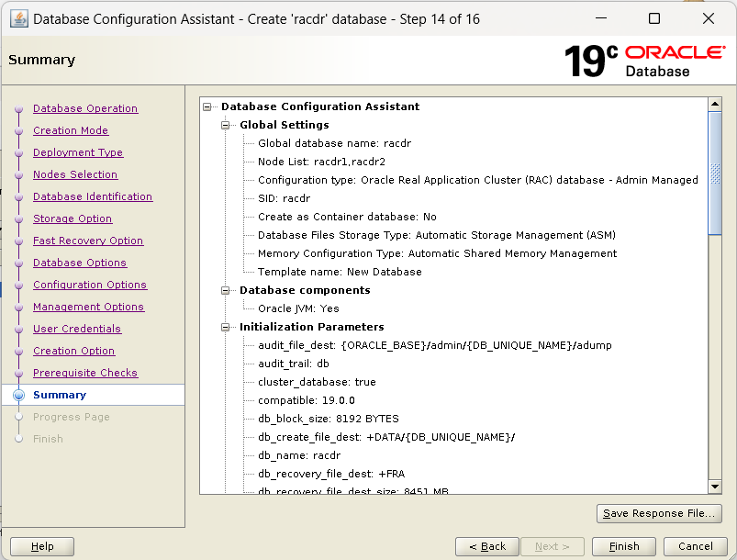
Task: Click the Java app icon in title bar
Action: coord(19,19)
